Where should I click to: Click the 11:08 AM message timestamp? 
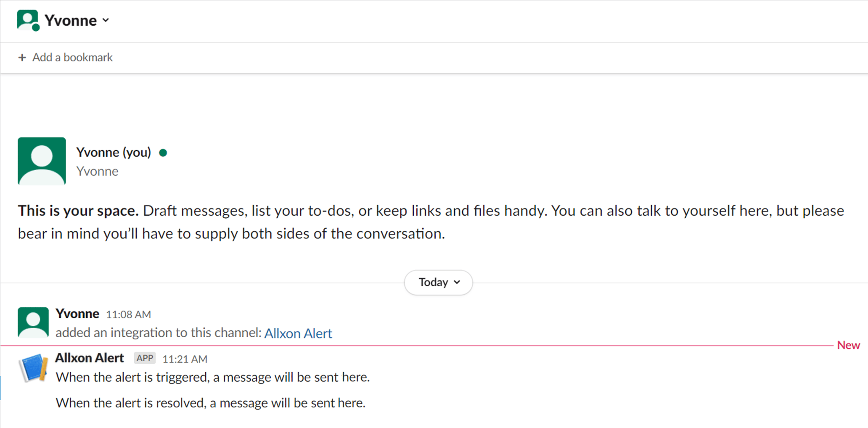click(x=128, y=314)
